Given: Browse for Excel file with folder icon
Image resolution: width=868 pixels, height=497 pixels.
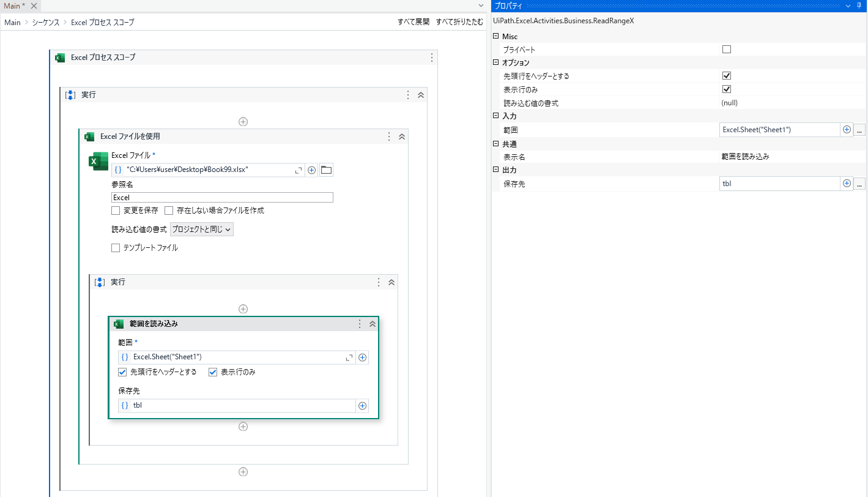Looking at the screenshot, I should (326, 170).
